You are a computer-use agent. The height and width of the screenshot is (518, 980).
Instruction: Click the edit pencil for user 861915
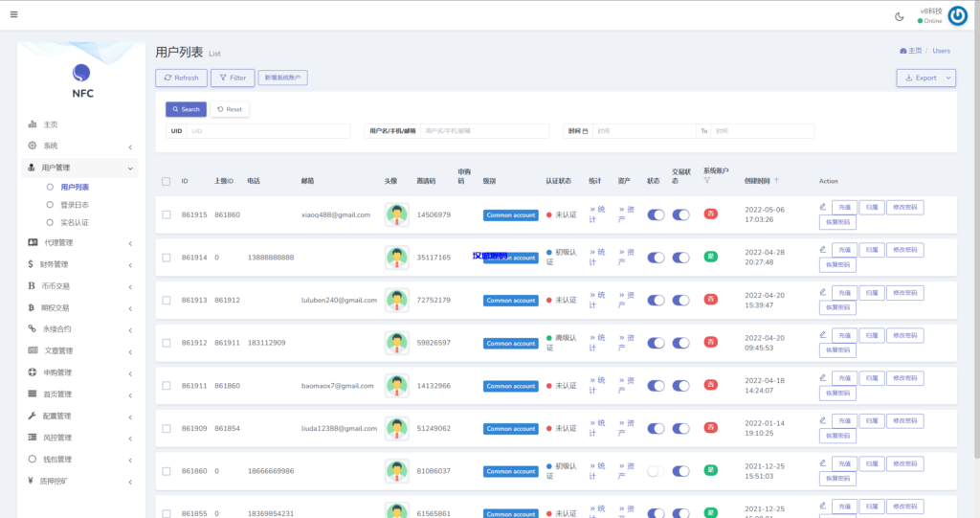[x=823, y=206]
